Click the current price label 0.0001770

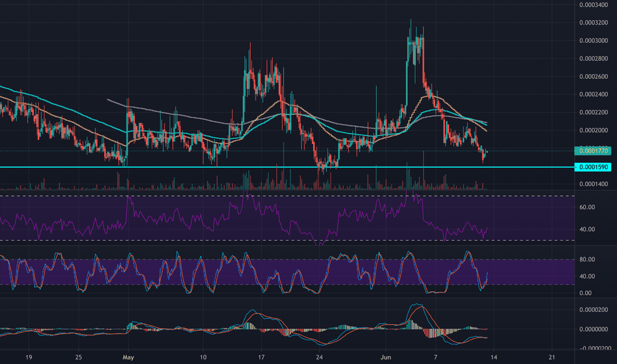pos(593,151)
